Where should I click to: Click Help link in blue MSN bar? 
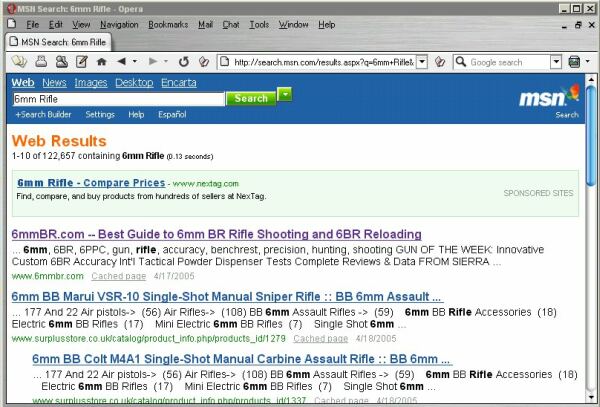(136, 114)
